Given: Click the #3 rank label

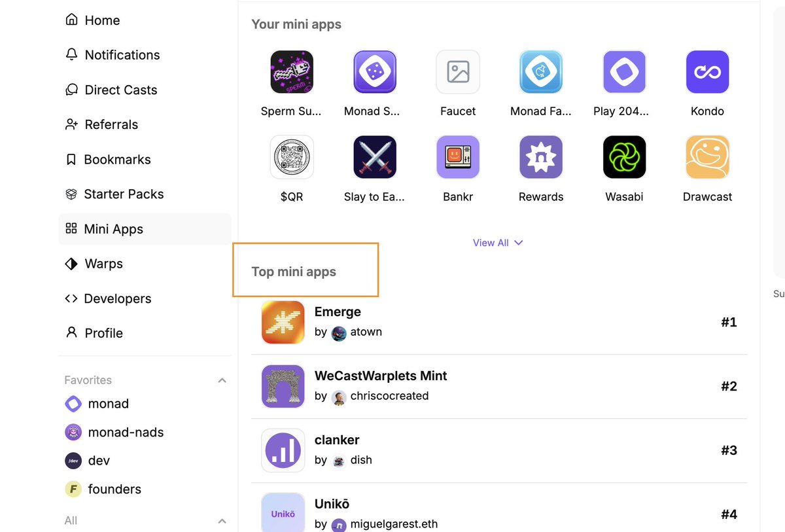Looking at the screenshot, I should click(x=729, y=450).
